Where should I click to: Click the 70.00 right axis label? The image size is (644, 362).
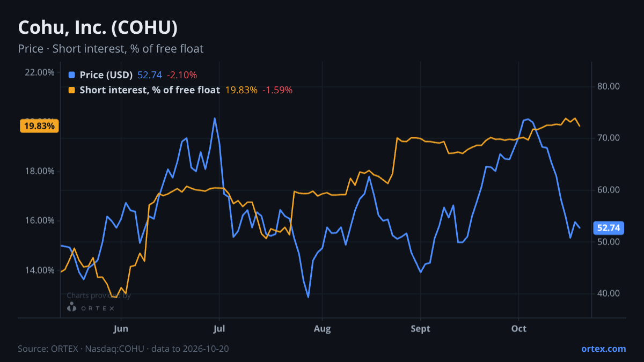point(609,138)
